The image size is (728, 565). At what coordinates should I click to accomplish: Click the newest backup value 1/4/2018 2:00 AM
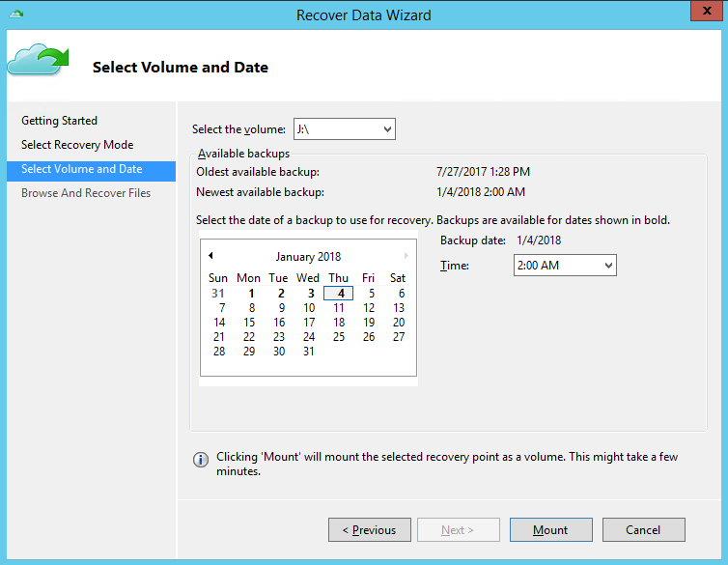click(481, 192)
